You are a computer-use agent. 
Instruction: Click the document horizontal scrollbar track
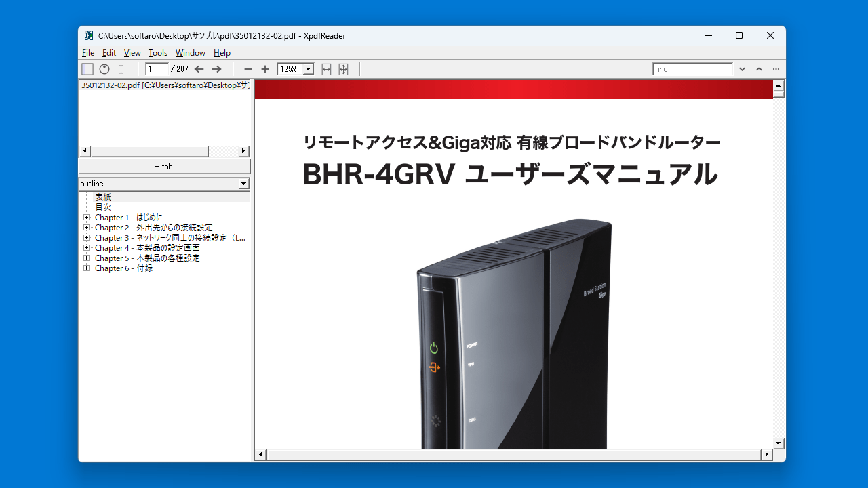(x=514, y=454)
